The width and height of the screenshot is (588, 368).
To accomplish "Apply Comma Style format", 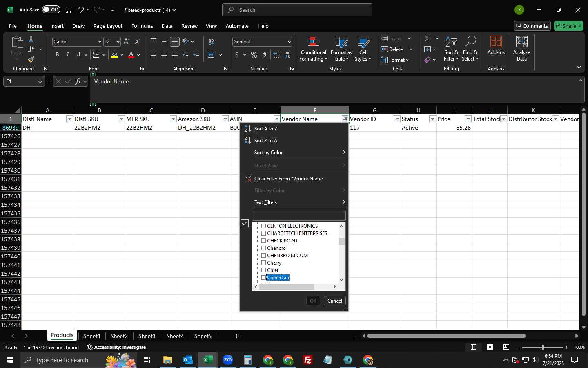I will click(x=265, y=55).
